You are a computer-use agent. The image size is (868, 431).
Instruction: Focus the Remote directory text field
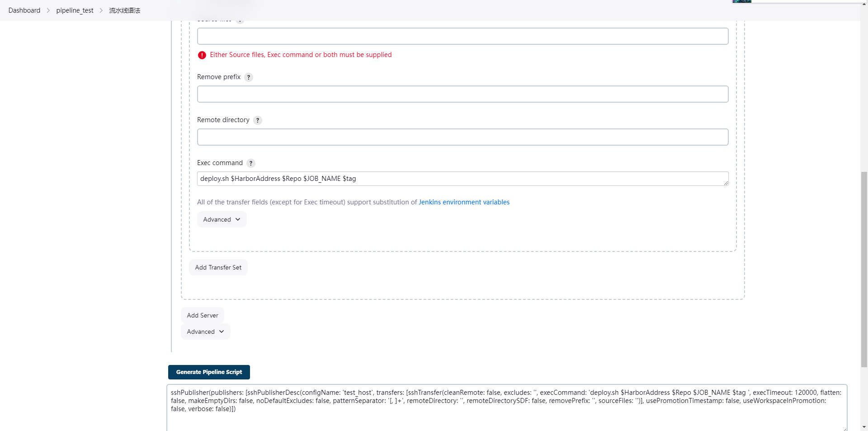click(x=462, y=137)
